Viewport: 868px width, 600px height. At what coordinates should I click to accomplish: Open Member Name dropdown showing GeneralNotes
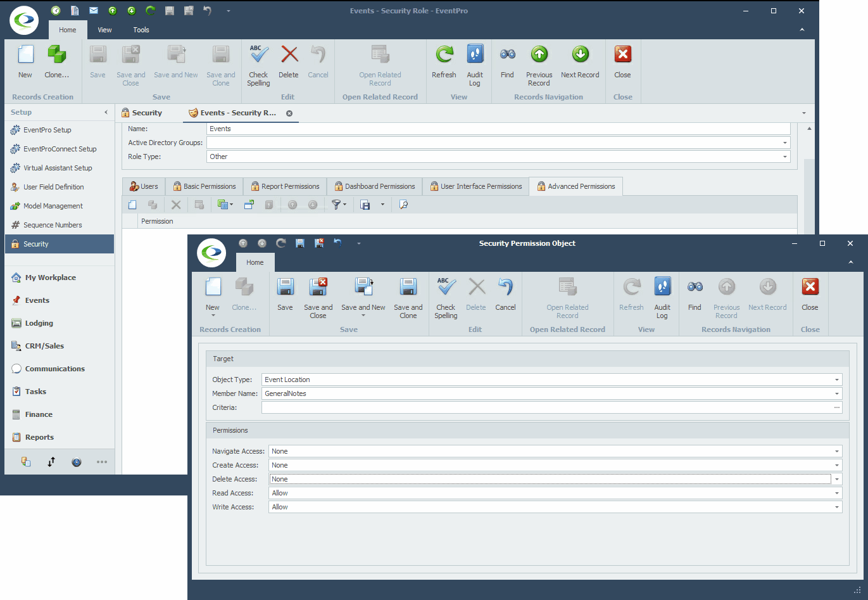pos(837,393)
